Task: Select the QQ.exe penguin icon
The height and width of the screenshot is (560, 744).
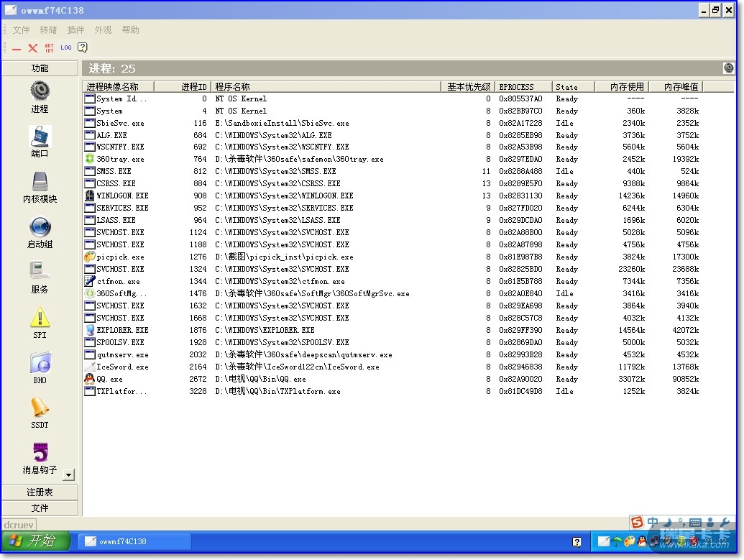Action: coord(89,379)
